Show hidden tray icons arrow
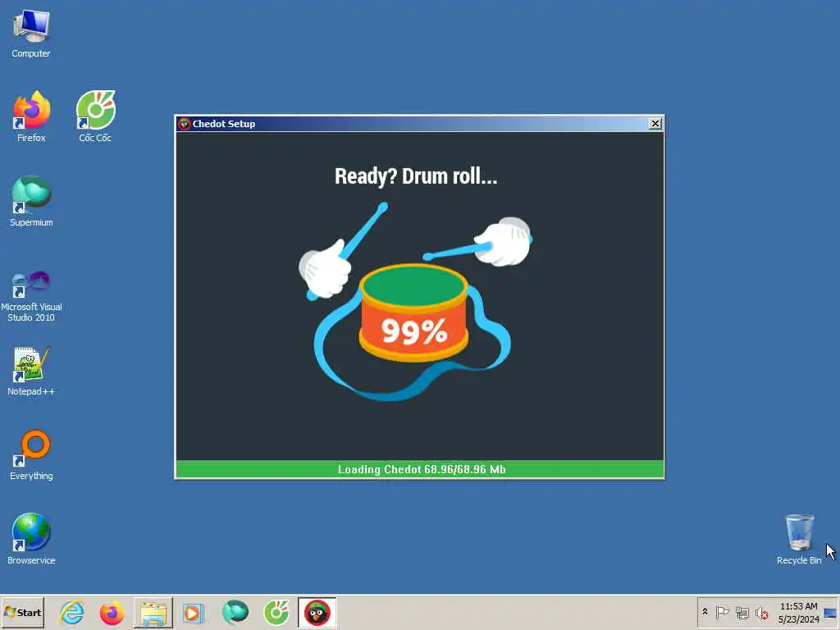The height and width of the screenshot is (630, 840). click(x=705, y=612)
